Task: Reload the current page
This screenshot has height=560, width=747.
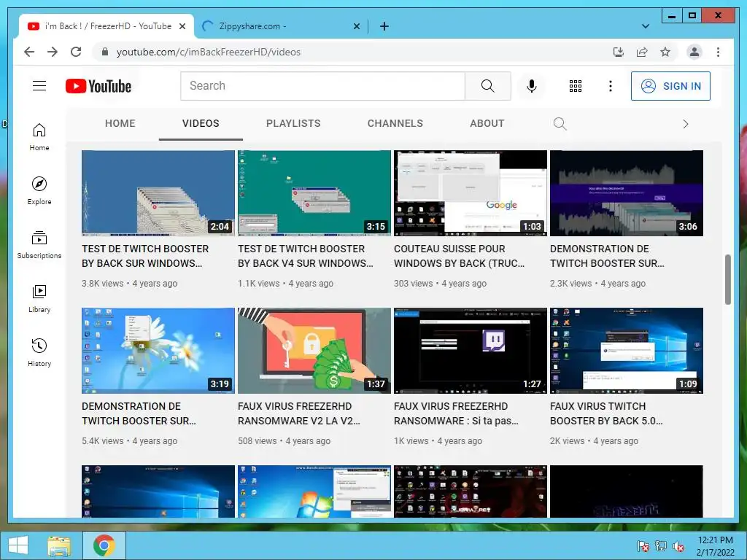Action: [x=76, y=52]
